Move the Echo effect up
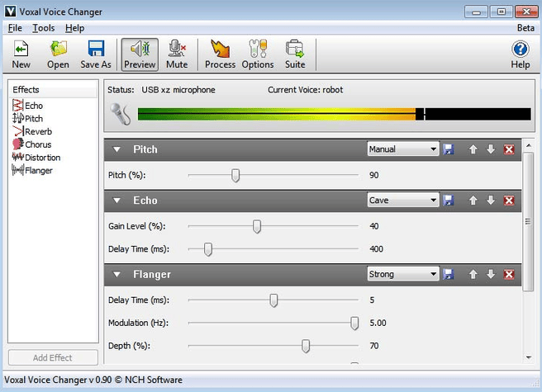542x392 pixels. 473,201
